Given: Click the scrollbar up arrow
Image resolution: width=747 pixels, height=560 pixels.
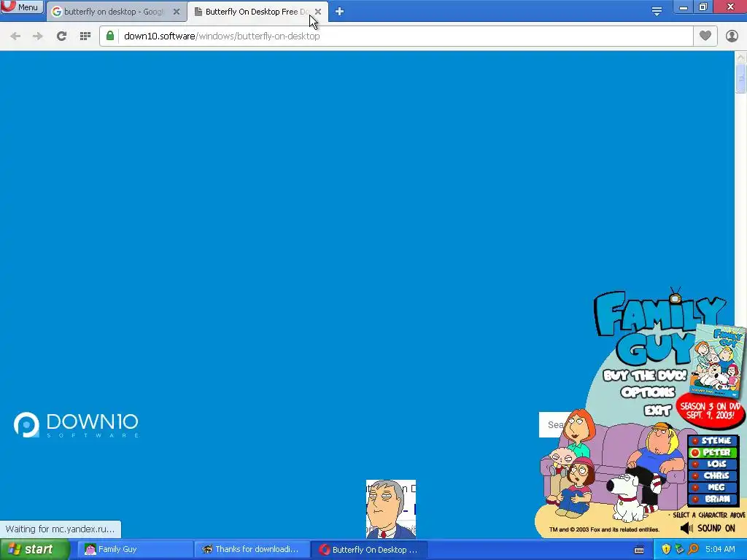Looking at the screenshot, I should [741, 58].
